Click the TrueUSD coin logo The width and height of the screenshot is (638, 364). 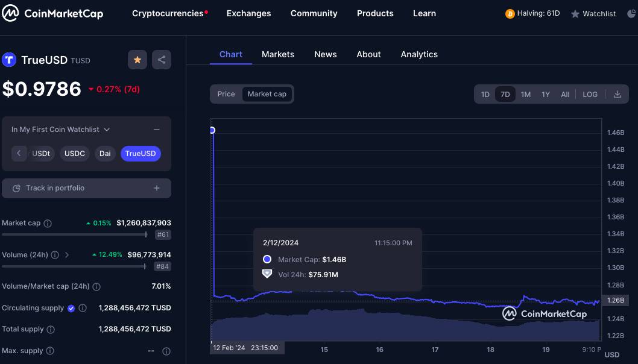[x=9, y=60]
